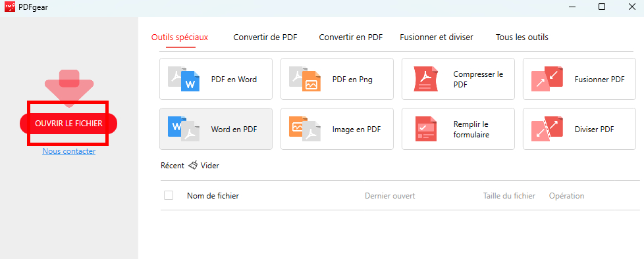Maximize the PDFgear window
644x259 pixels.
coord(601,7)
